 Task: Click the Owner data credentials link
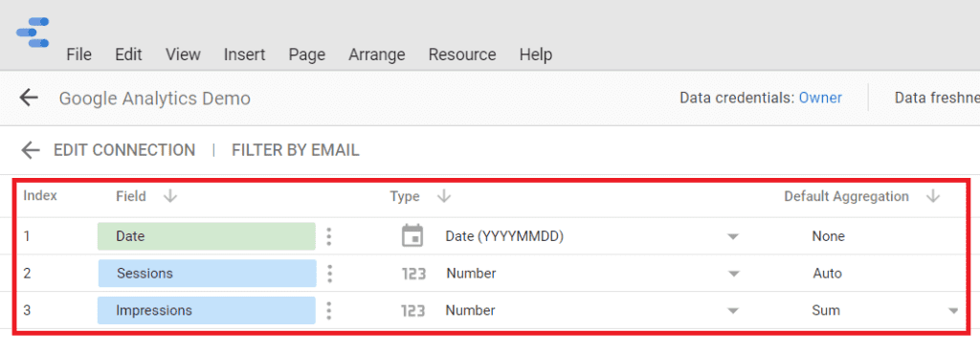click(x=820, y=98)
